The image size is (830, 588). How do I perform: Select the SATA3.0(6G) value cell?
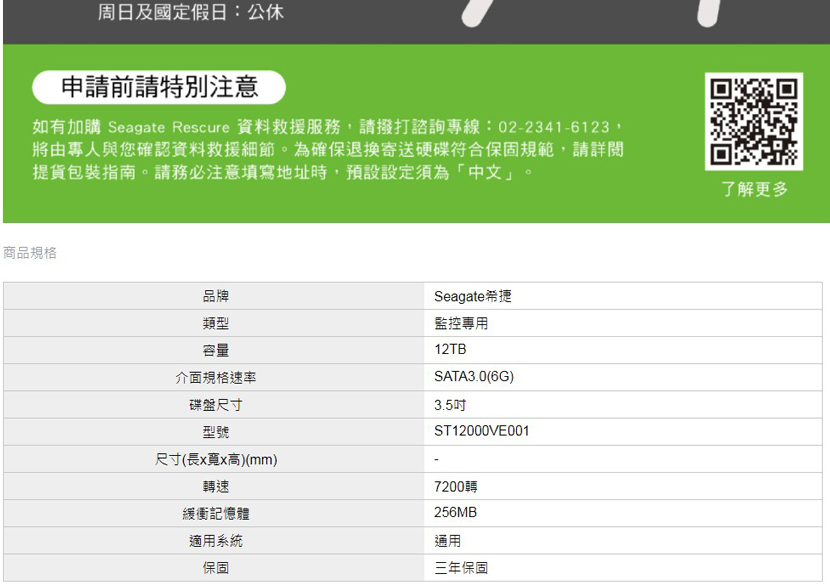coord(623,377)
